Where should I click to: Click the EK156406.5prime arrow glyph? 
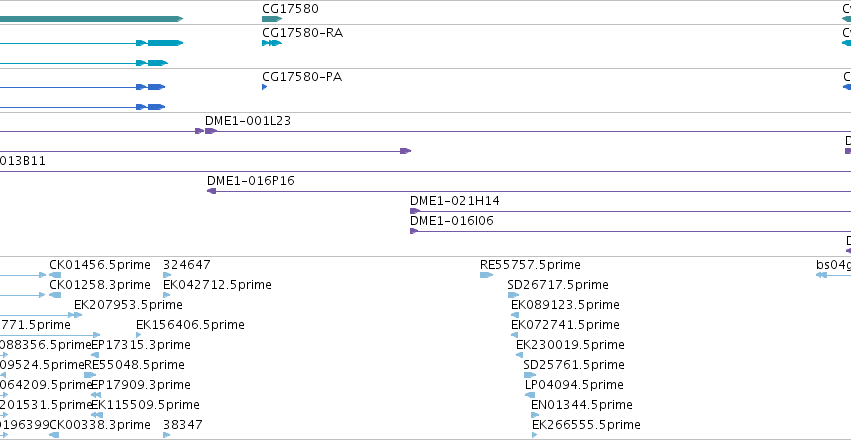[139, 335]
